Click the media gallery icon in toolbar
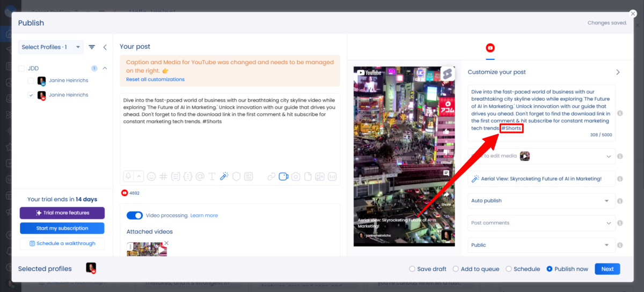The width and height of the screenshot is (644, 292). [320, 176]
